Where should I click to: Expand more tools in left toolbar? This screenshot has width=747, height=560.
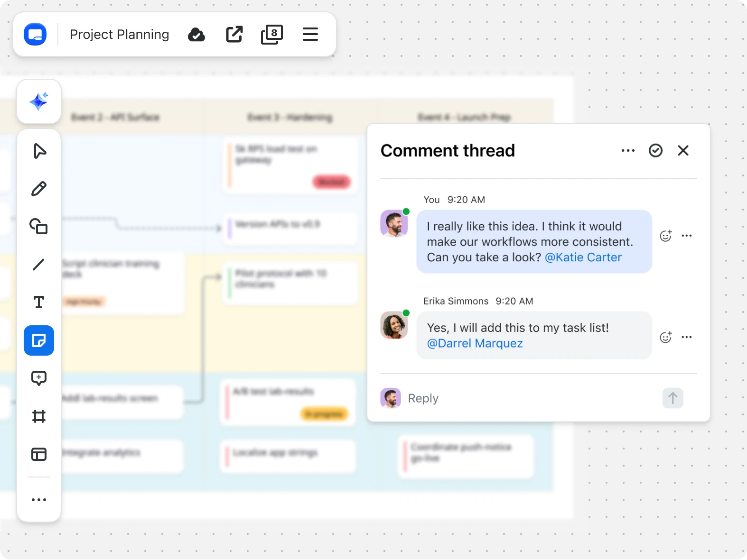tap(39, 500)
